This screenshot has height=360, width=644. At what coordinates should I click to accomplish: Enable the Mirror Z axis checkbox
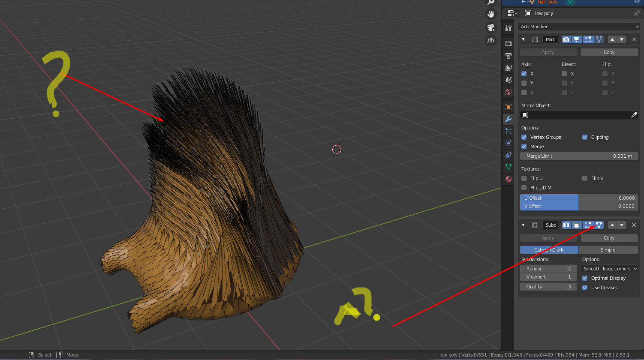coord(524,93)
